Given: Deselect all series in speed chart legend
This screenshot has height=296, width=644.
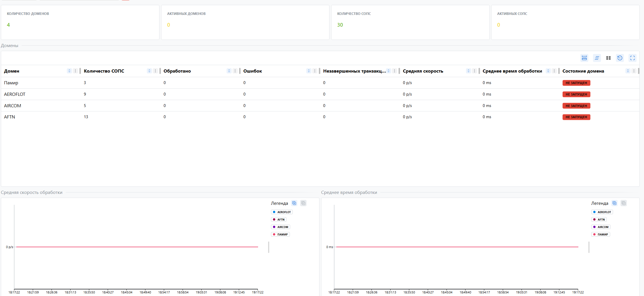Looking at the screenshot, I should [294, 203].
